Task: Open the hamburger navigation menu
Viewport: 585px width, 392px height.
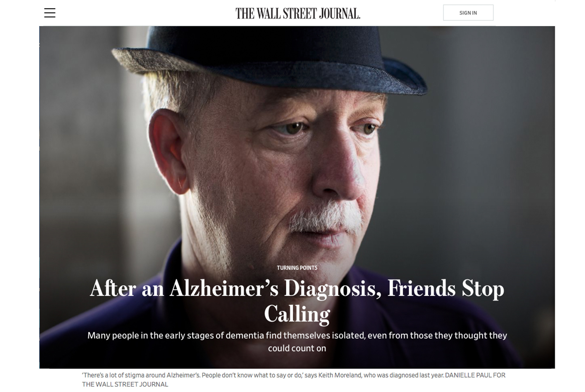Action: 50,13
